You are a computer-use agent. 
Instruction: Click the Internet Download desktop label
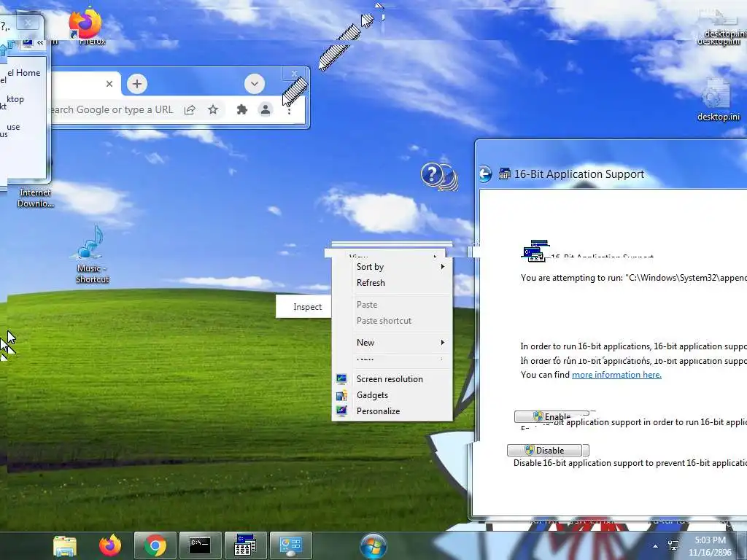point(35,198)
